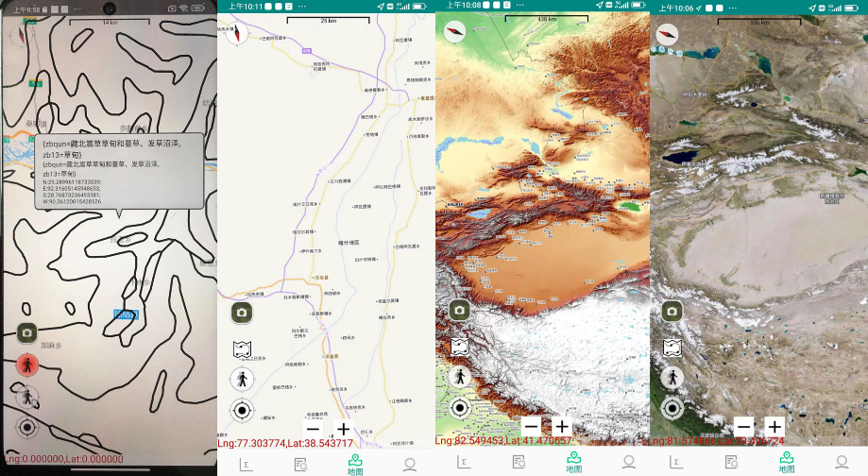Open the map layers icon on the street map
This screenshot has width=868, height=476.
(x=243, y=349)
